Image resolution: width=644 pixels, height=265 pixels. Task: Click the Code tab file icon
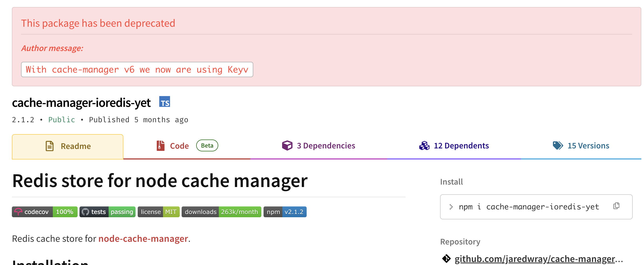point(161,146)
